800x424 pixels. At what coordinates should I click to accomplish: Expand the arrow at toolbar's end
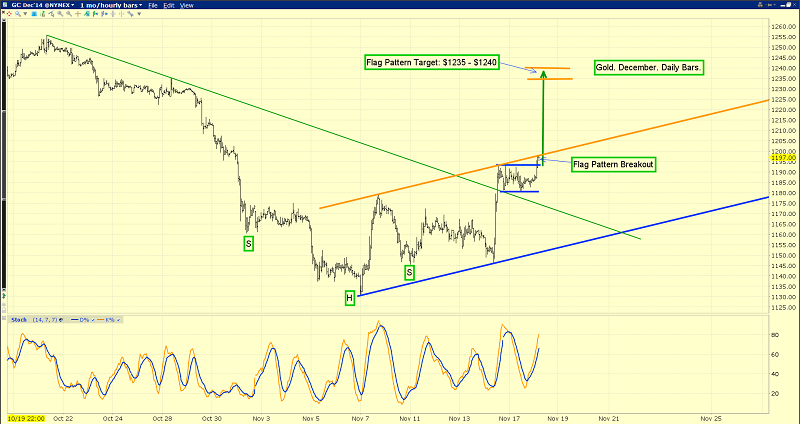[x=139, y=14]
